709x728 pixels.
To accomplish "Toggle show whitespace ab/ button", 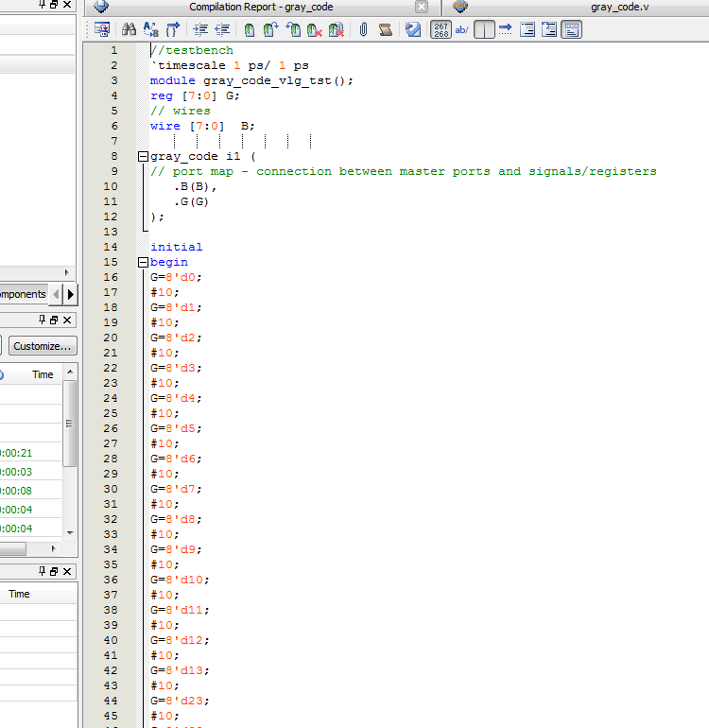I will (462, 30).
